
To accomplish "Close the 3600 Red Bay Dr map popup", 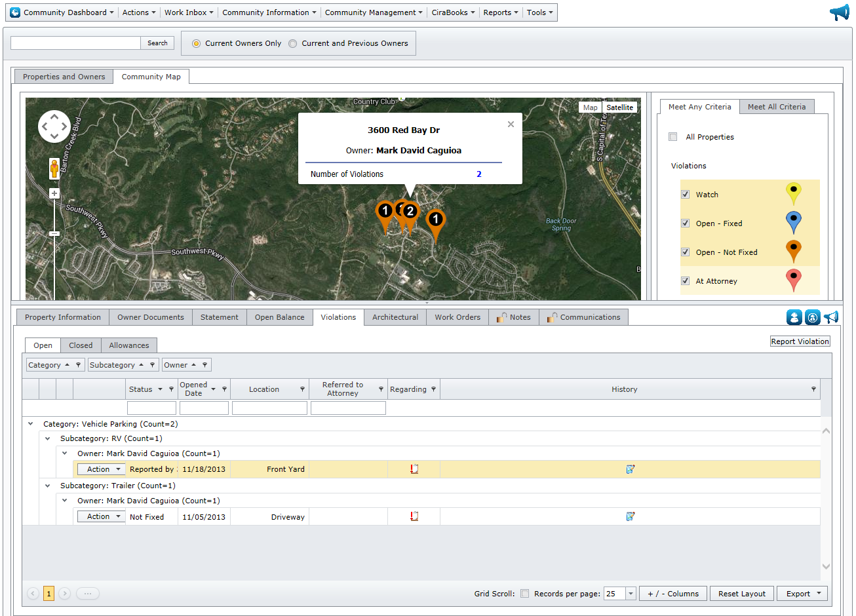I will 511,124.
